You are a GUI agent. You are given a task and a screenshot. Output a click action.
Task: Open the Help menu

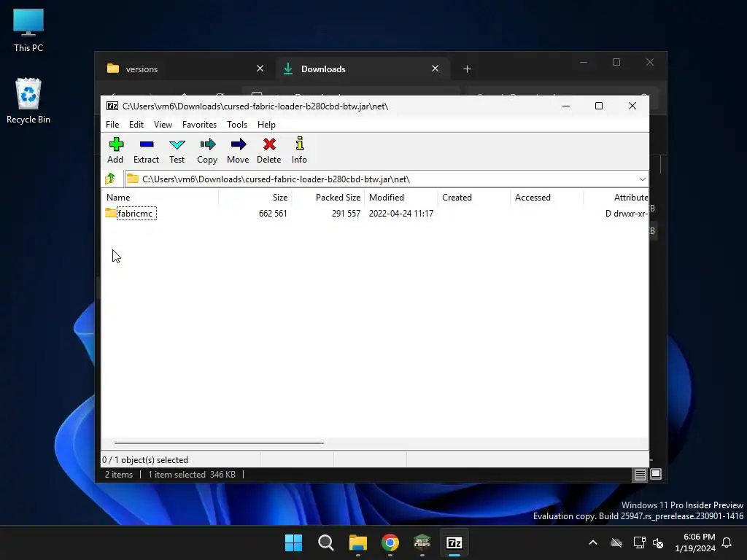pyautogui.click(x=266, y=124)
